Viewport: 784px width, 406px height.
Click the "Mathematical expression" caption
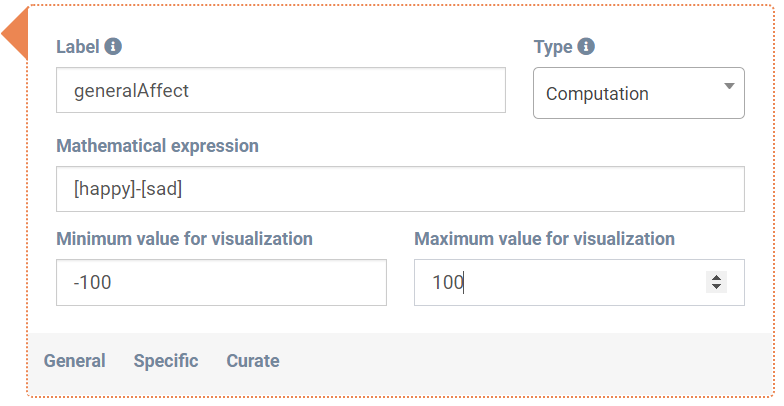(x=157, y=146)
